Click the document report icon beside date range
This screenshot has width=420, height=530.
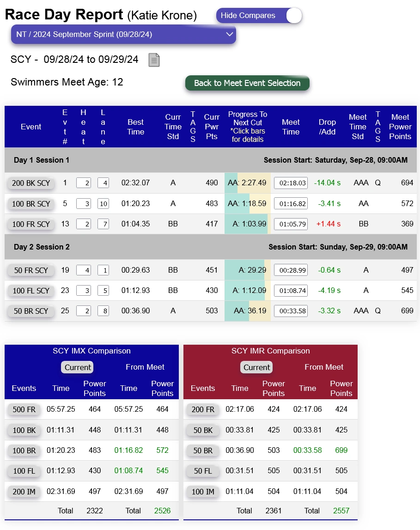[154, 60]
